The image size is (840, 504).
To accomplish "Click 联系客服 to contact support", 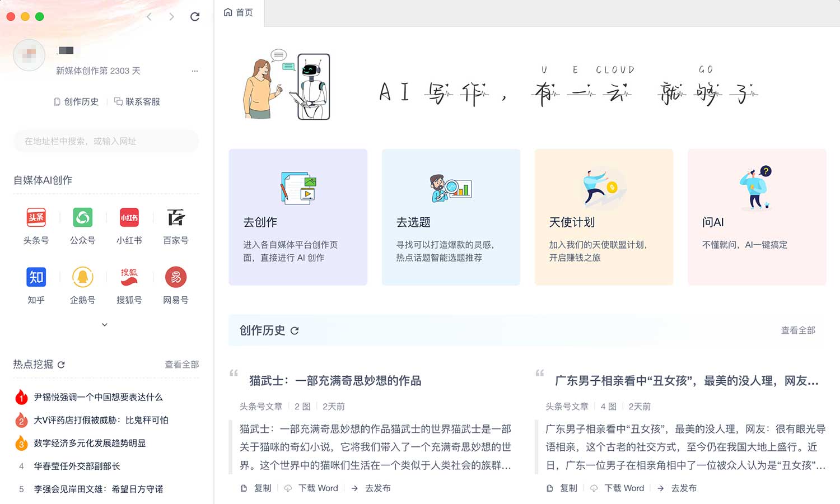I will coord(137,102).
